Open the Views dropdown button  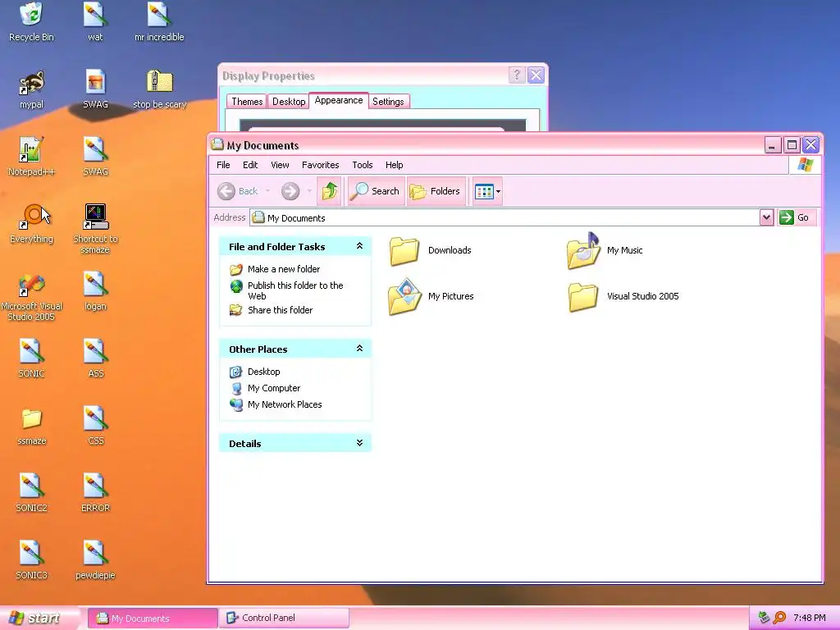pos(487,191)
